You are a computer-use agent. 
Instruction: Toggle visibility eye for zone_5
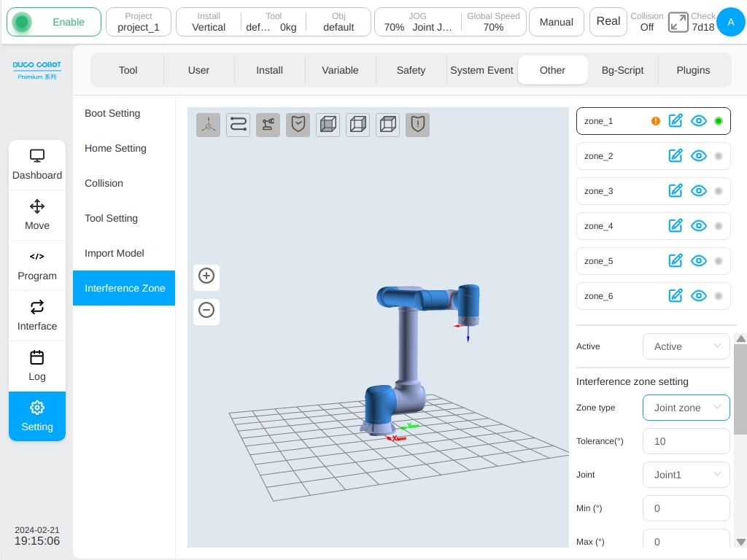(699, 261)
